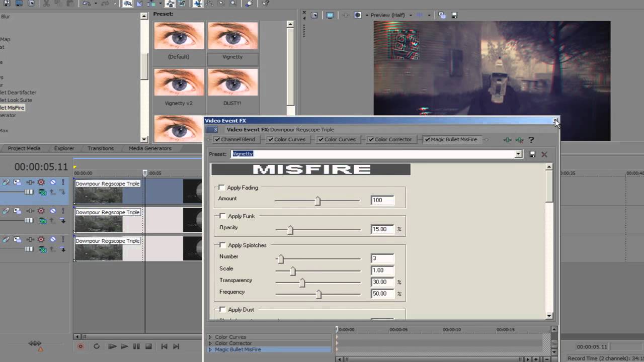The width and height of the screenshot is (644, 362).
Task: Click Play From Start transport button
Action: (x=112, y=346)
